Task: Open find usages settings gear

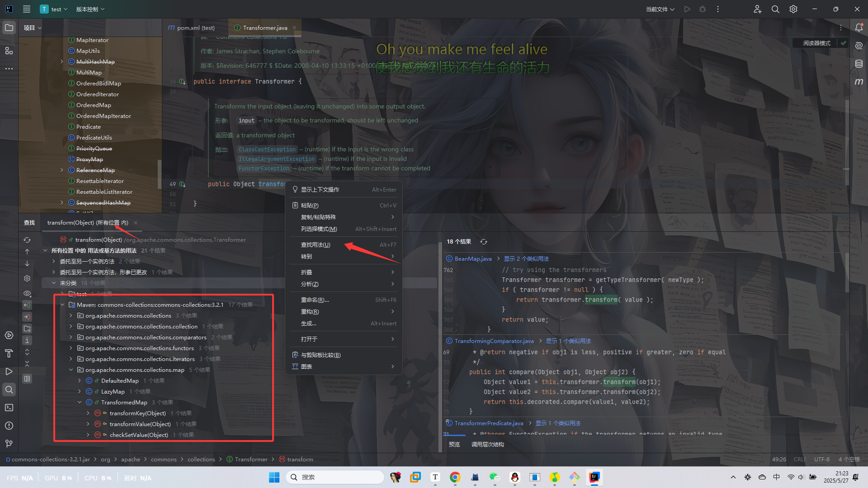Action: coord(27,278)
